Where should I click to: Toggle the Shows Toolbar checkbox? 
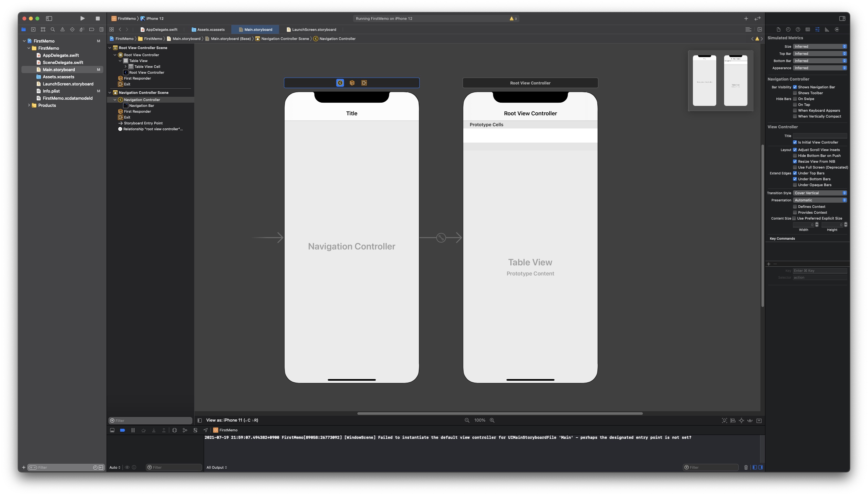click(x=795, y=93)
